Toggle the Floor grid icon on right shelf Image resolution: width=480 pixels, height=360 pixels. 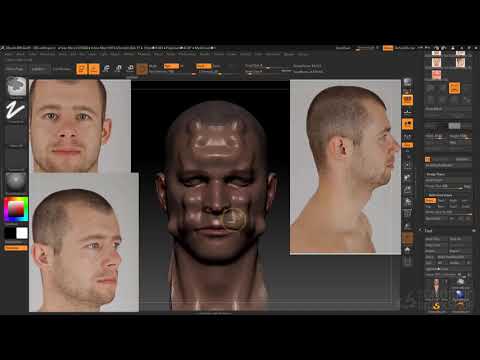[x=408, y=112]
